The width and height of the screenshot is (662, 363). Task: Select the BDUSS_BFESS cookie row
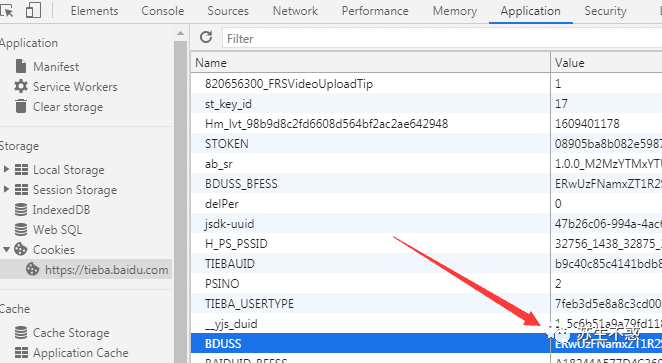(x=426, y=183)
